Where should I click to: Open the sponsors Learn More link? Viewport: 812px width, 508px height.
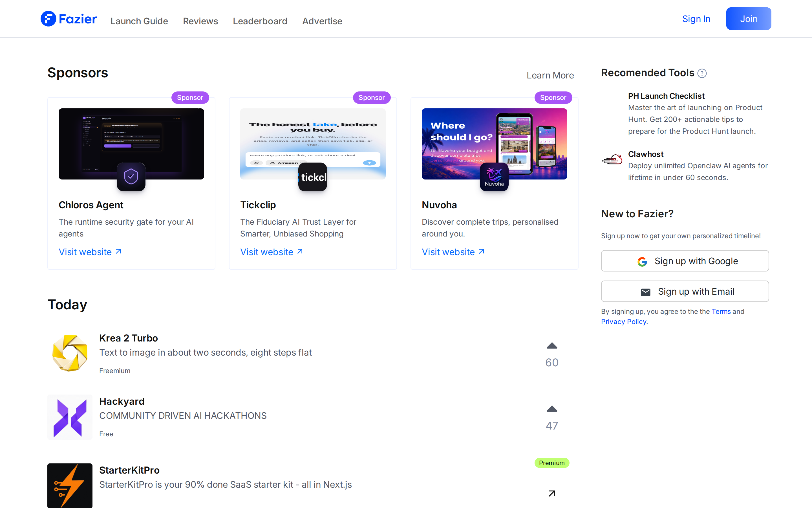tap(550, 75)
